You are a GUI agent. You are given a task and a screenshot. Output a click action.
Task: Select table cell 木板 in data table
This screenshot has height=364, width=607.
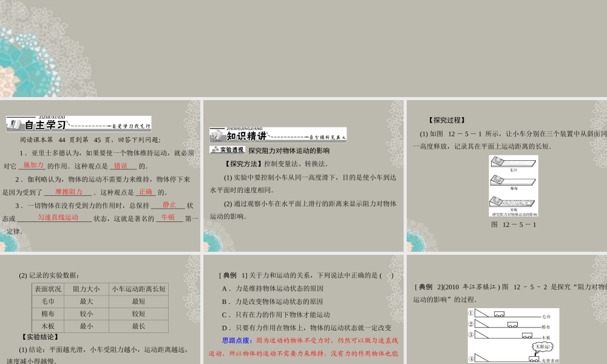pos(48,326)
